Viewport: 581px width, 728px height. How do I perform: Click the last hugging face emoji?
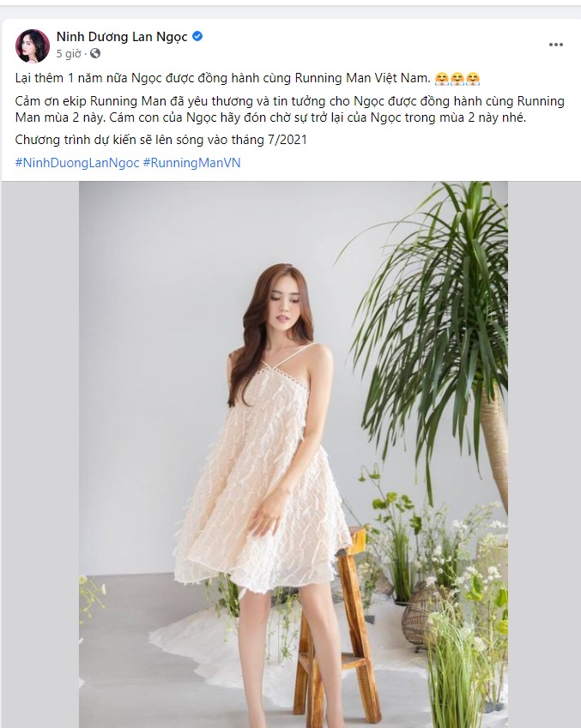tap(472, 79)
